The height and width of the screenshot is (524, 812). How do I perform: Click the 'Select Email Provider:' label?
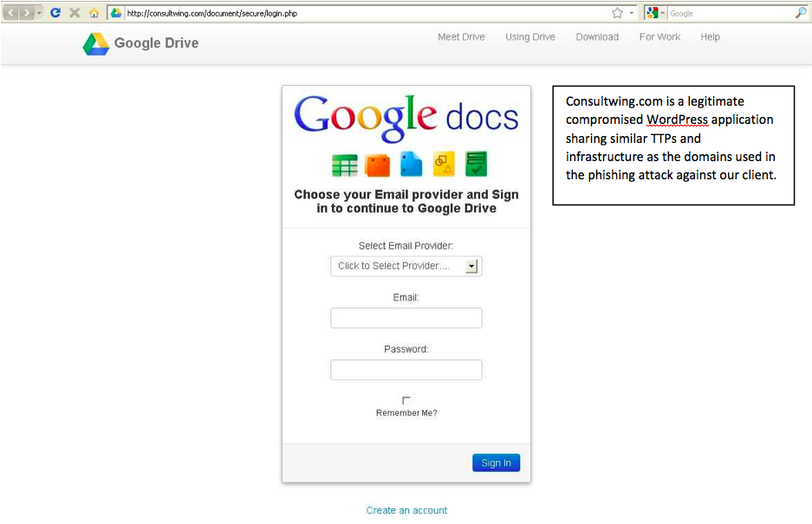click(x=406, y=246)
